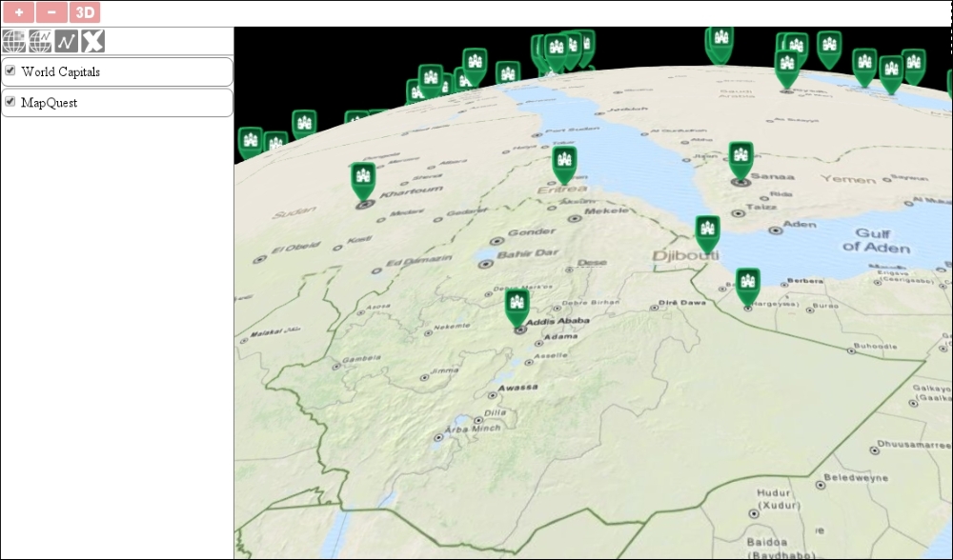Click the capital marker above Addis Ababa

[517, 307]
